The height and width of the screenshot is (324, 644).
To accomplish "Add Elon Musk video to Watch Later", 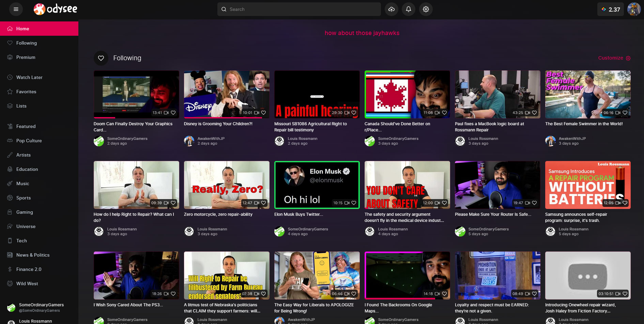I will click(x=347, y=203).
